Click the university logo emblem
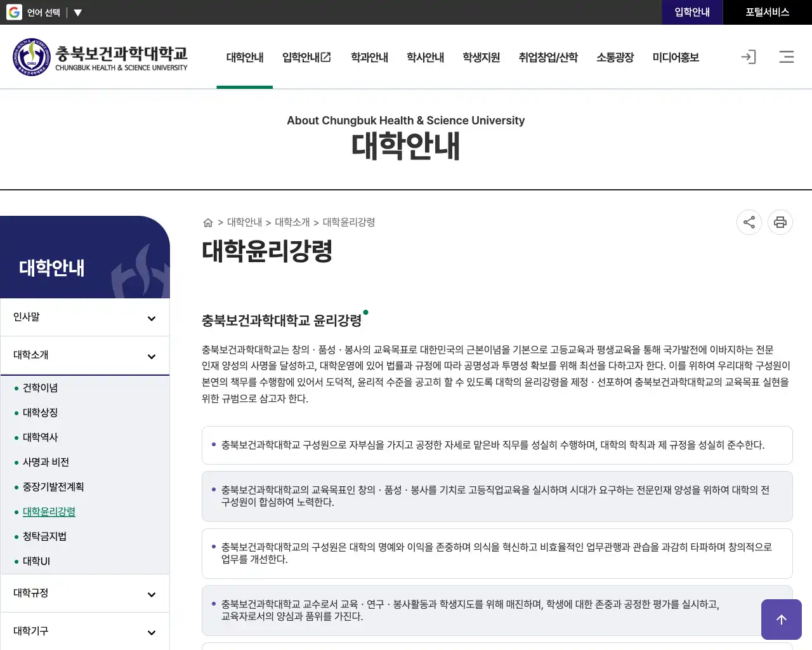The width and height of the screenshot is (812, 650). 31,57
